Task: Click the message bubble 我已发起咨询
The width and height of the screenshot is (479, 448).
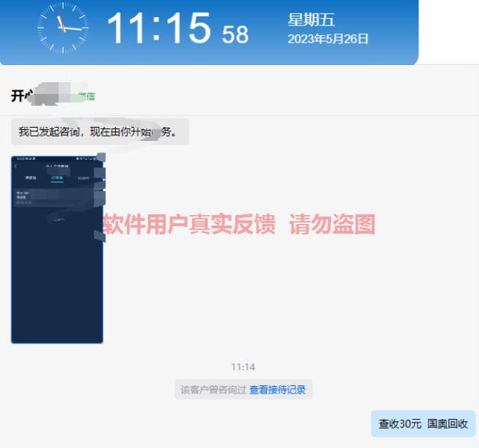Action: coord(99,131)
